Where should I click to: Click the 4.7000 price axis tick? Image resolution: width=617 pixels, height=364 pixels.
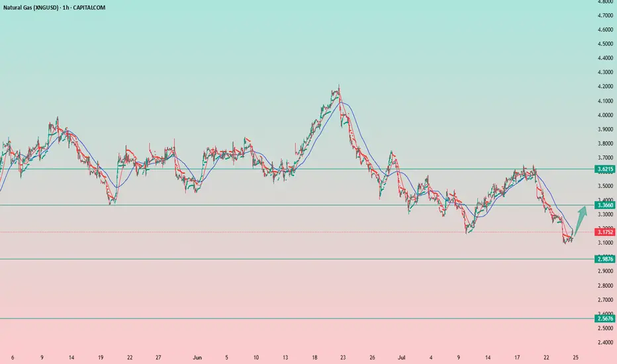coord(605,15)
